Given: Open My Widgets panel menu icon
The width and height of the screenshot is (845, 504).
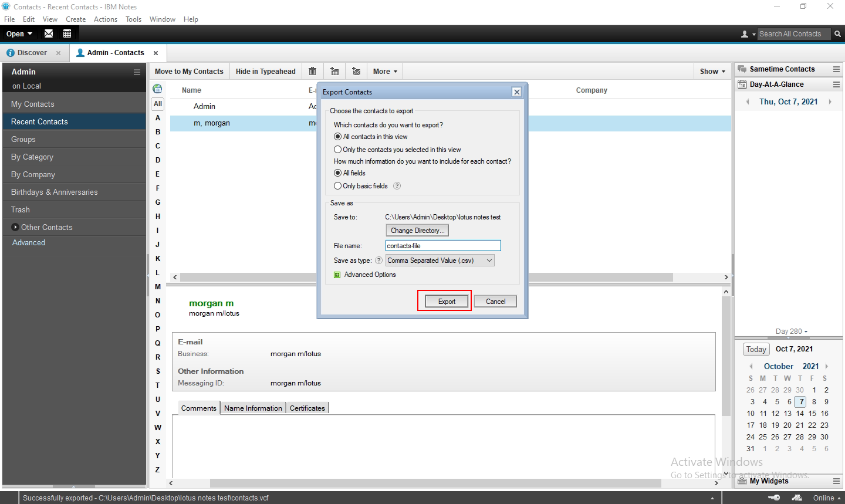Looking at the screenshot, I should coord(836,481).
